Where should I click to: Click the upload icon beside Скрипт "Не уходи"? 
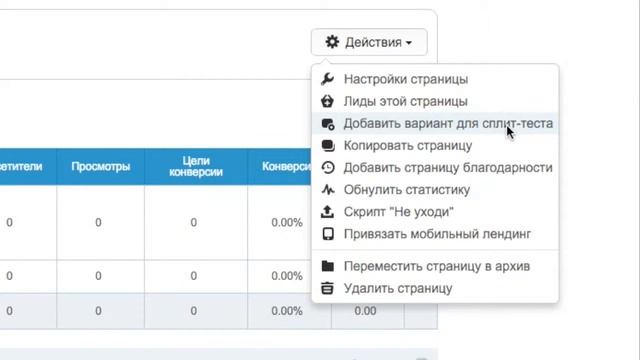point(327,211)
